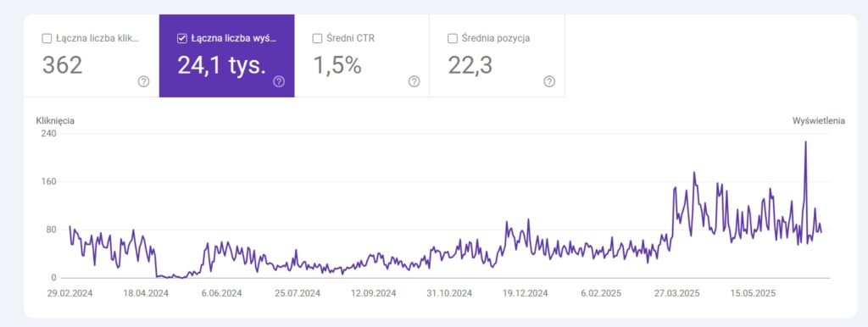This screenshot has height=327, width=868.
Task: Click the highest impressions peak on the chart
Action: [x=805, y=142]
